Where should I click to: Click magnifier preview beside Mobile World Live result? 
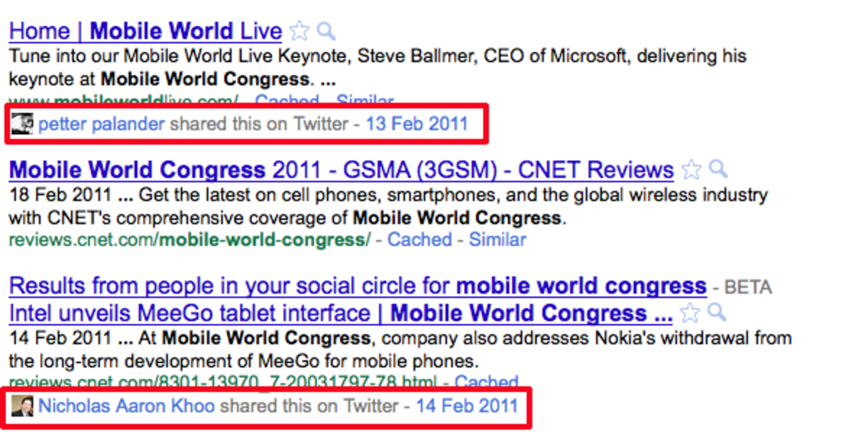326,31
